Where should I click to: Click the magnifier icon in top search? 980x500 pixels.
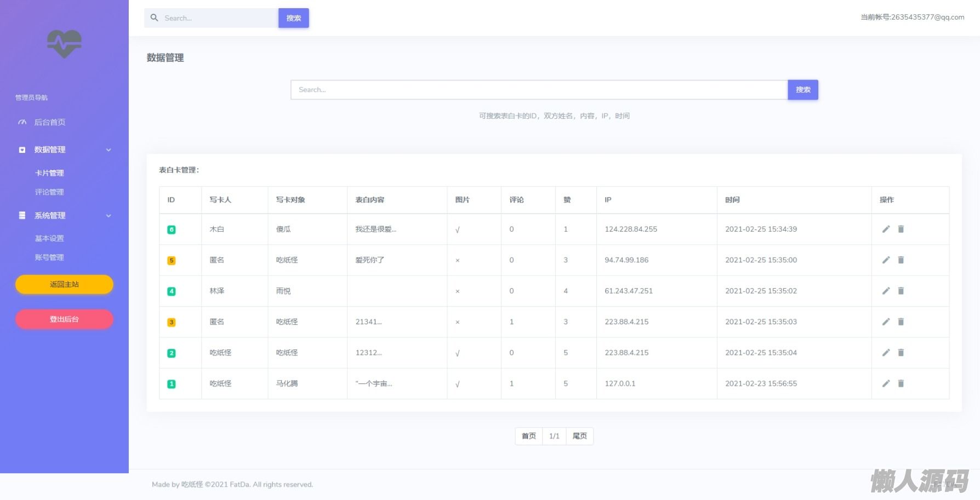155,18
